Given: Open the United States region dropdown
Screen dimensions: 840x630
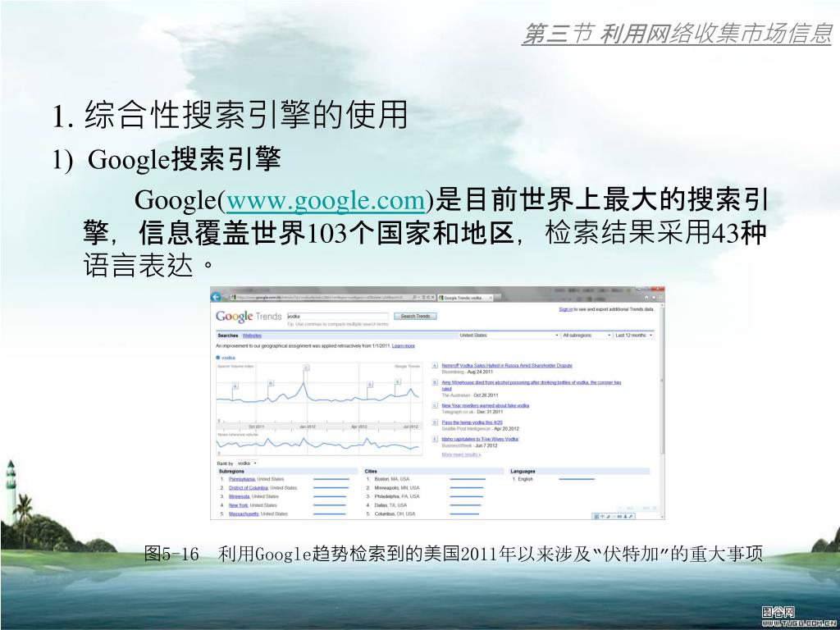Looking at the screenshot, I should pos(509,336).
